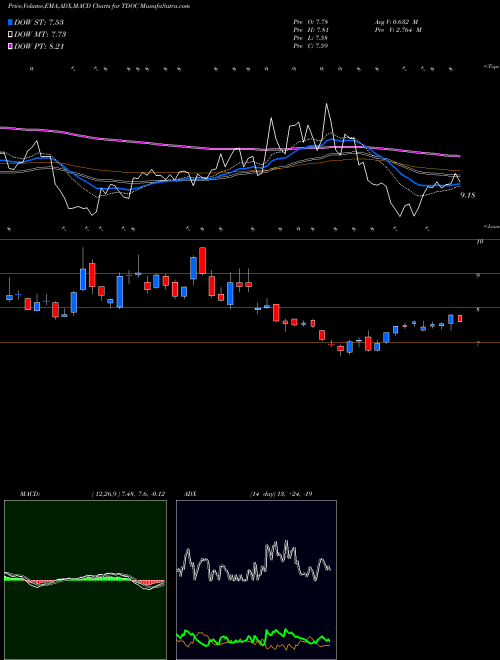The image size is (500, 660).
Task: Click the blue DOW ST legend swatch
Action: click(x=10, y=22)
